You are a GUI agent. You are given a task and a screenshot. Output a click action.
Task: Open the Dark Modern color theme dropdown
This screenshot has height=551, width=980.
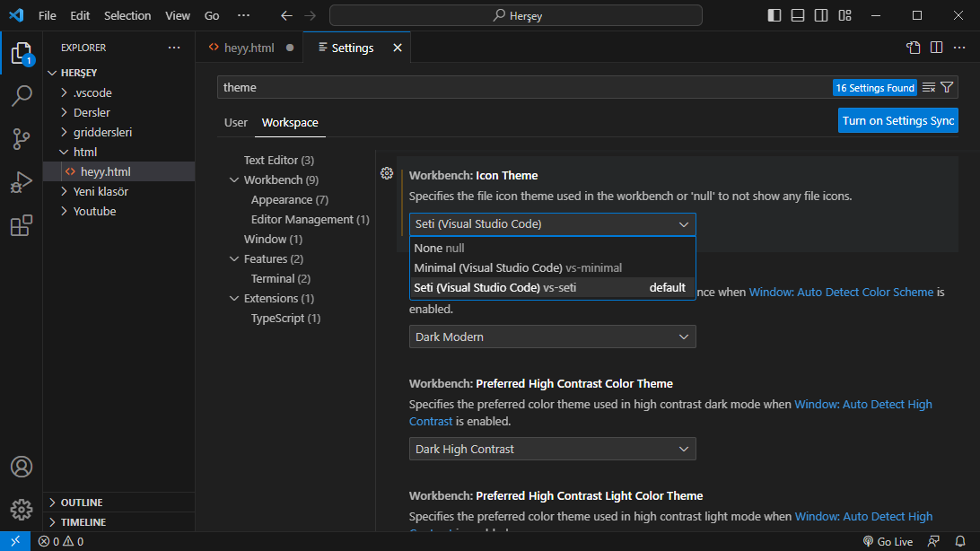552,337
